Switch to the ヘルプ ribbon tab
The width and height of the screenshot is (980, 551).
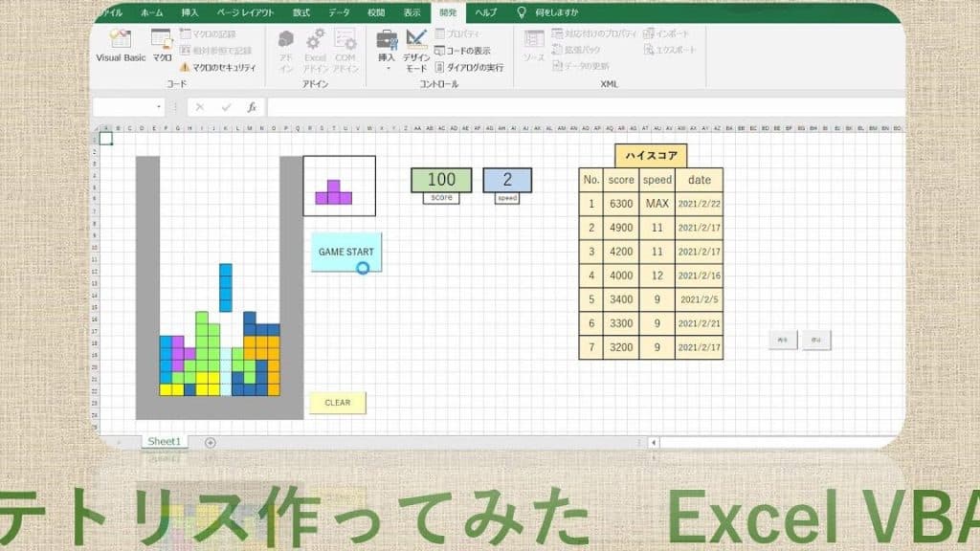[x=485, y=11]
